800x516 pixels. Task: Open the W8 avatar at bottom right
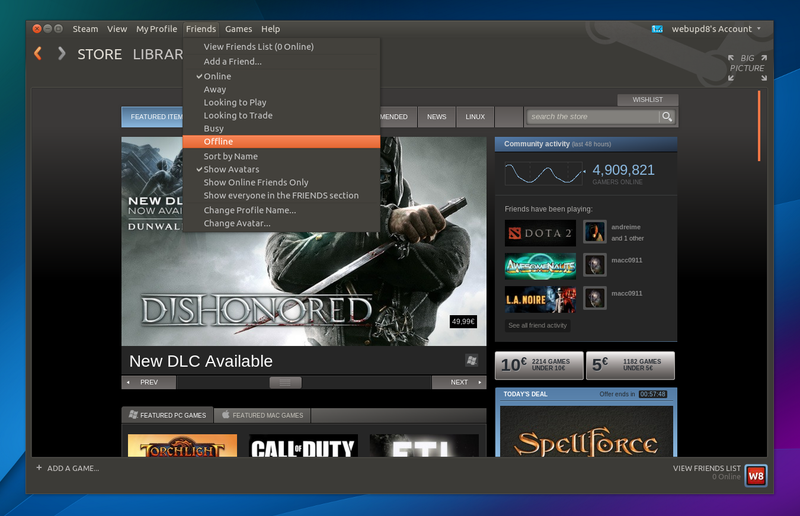coord(756,476)
